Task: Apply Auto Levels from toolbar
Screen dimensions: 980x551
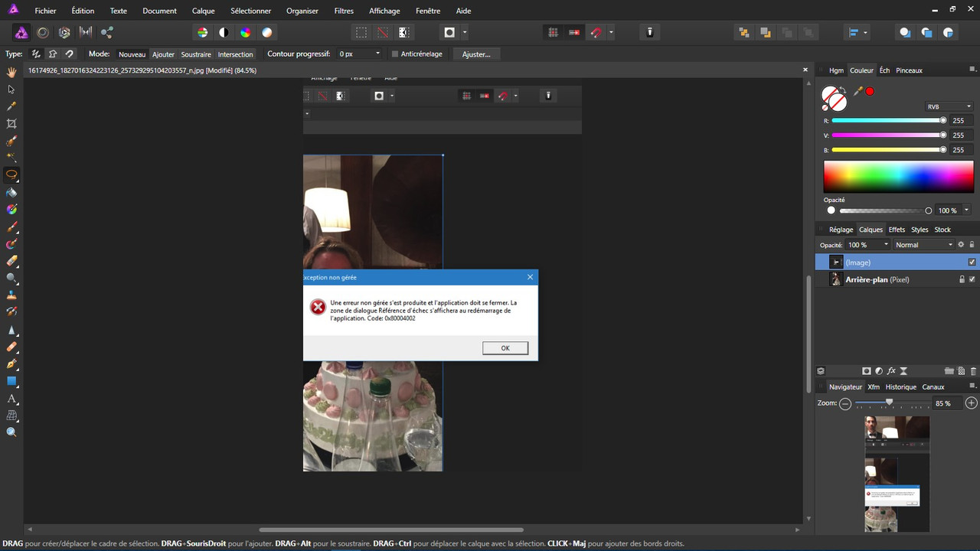Action: 202,32
